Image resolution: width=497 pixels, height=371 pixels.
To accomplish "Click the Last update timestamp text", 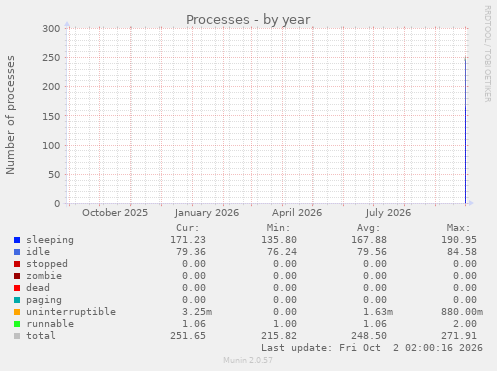I will (372, 348).
